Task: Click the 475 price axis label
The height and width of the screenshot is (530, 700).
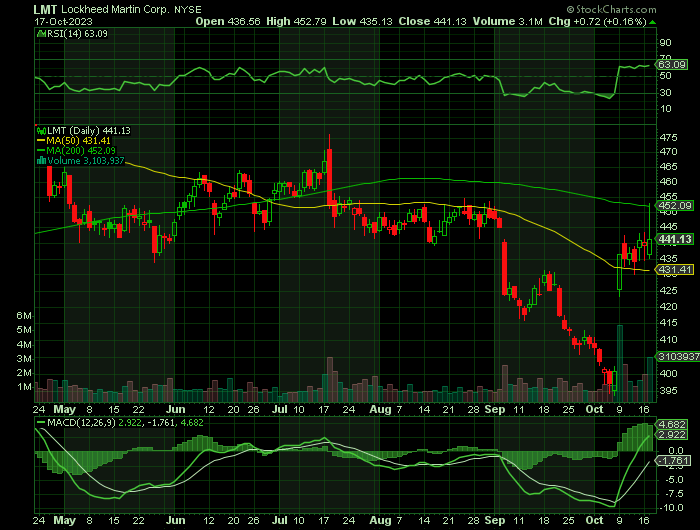Action: (x=668, y=138)
